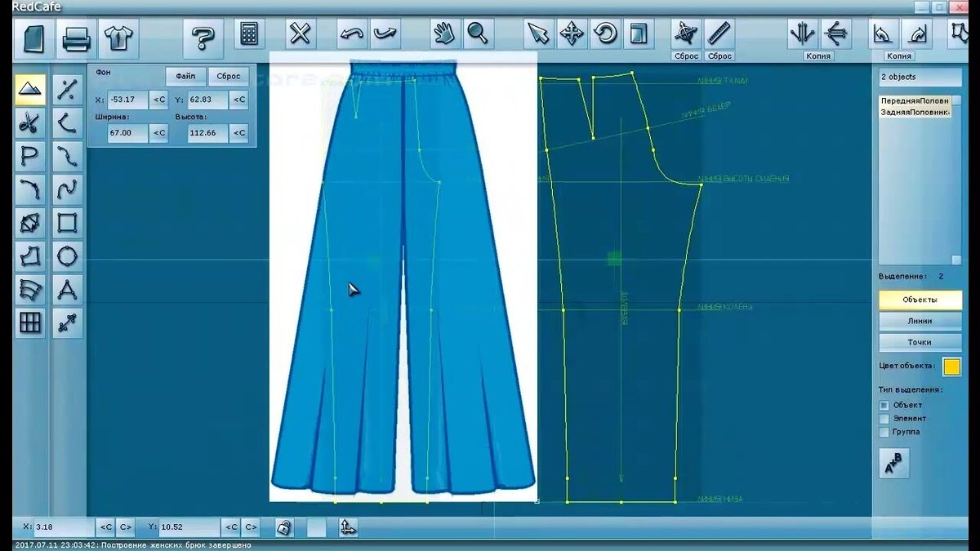This screenshot has height=551, width=980.
Task: Choose the circle shape tool
Action: (x=67, y=256)
